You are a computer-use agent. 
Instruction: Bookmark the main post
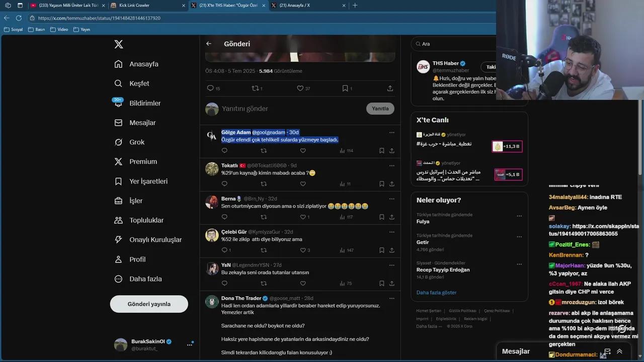click(x=345, y=88)
